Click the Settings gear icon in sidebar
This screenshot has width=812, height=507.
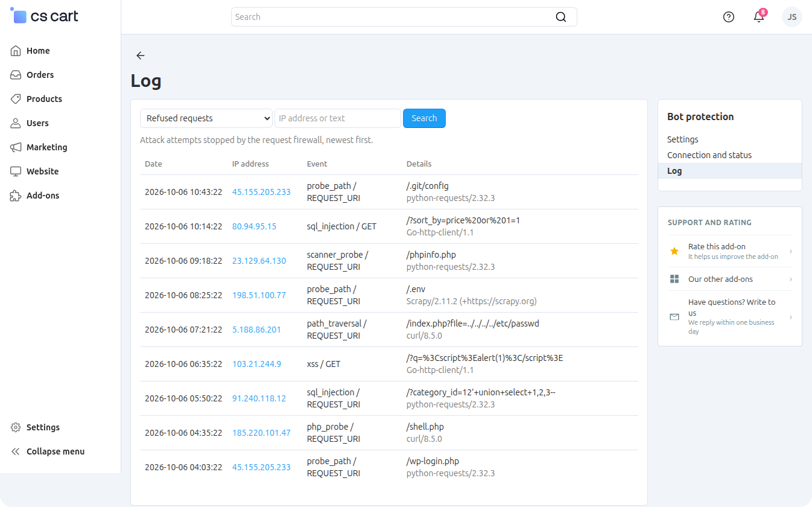click(x=16, y=427)
